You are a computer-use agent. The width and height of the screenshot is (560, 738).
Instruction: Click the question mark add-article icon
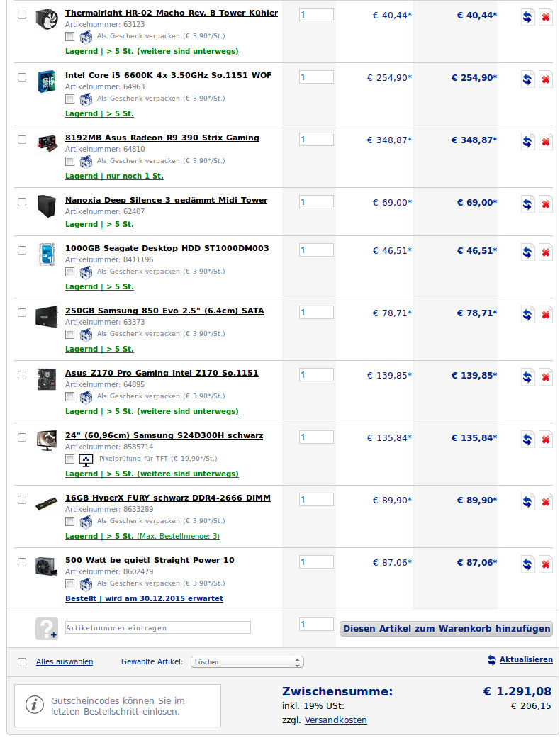point(47,629)
